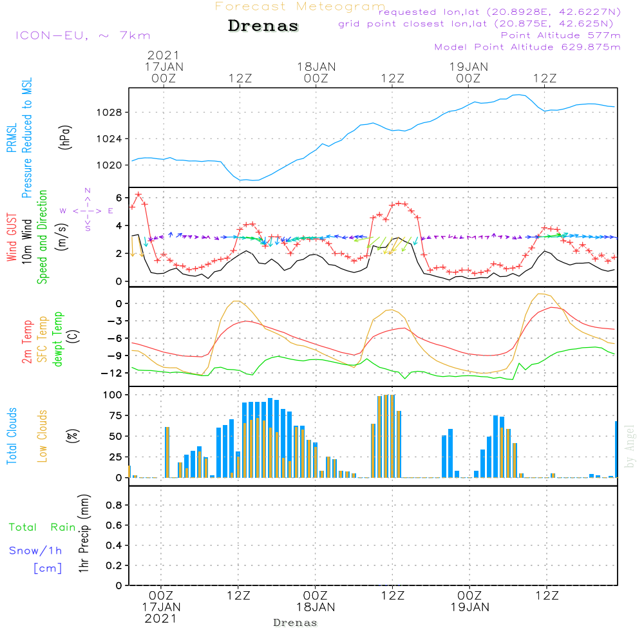Select the orange "Low Clouds" label
Image resolution: width=644 pixels, height=644 pixels.
(43, 436)
